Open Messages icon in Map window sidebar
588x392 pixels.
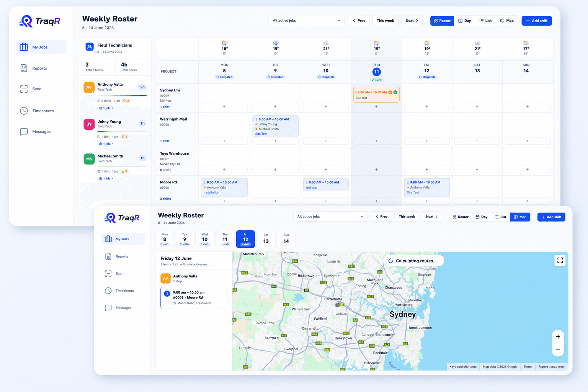point(108,308)
